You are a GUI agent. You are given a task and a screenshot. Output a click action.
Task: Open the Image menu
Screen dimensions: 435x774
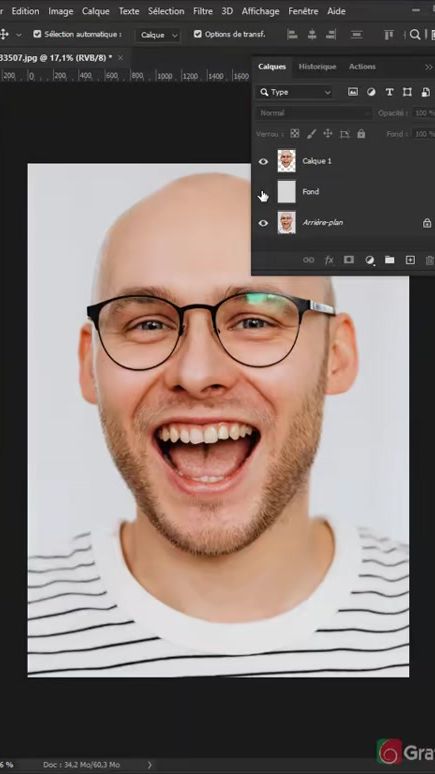pyautogui.click(x=61, y=11)
